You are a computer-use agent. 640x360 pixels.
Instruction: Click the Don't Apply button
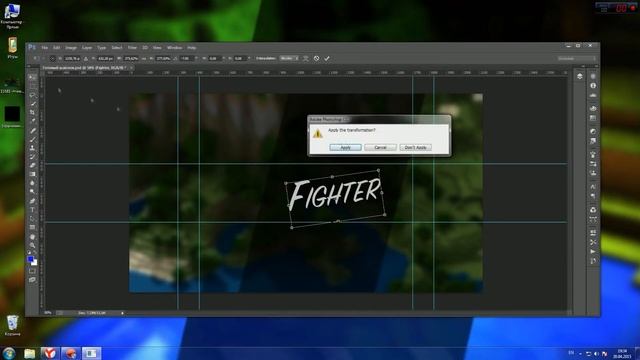pos(416,147)
